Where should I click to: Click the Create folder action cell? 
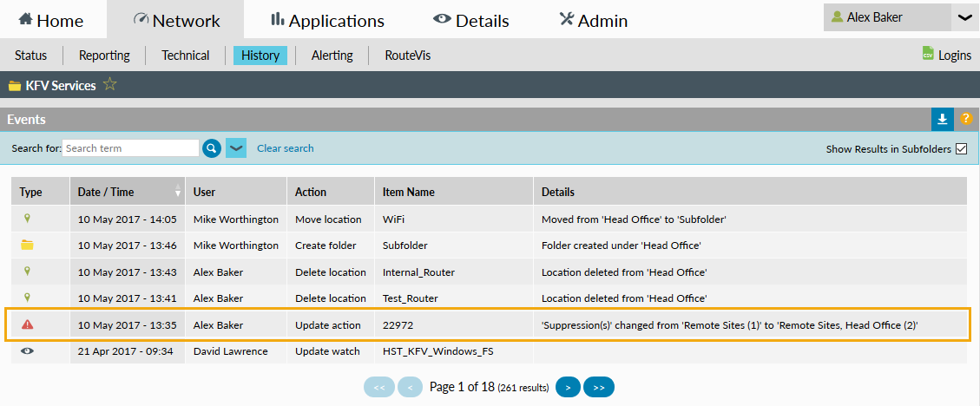tap(331, 246)
